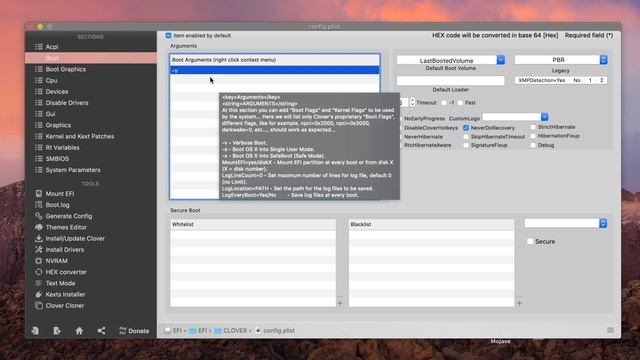Viewport: 640px width, 360px height.
Task: Open Install/Update Clover tool
Action: [x=70, y=238]
